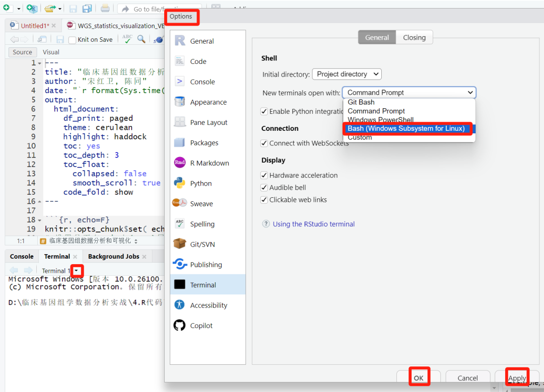This screenshot has height=392, width=544.
Task: Open the Accessibility options section
Action: (208, 305)
